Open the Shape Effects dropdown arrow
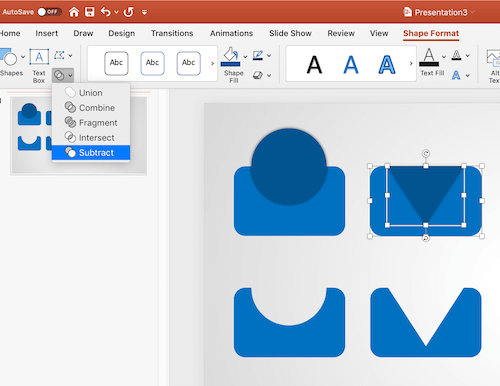 coord(269,76)
